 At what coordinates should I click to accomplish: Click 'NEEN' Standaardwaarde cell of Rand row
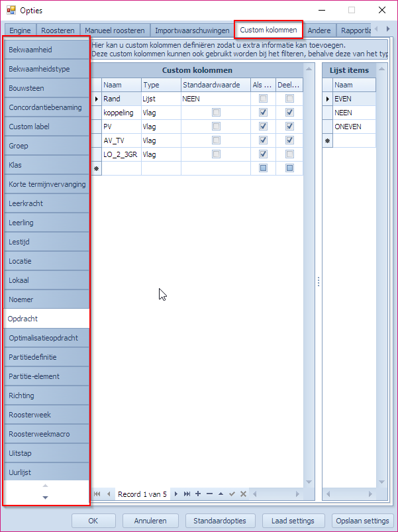coord(216,99)
